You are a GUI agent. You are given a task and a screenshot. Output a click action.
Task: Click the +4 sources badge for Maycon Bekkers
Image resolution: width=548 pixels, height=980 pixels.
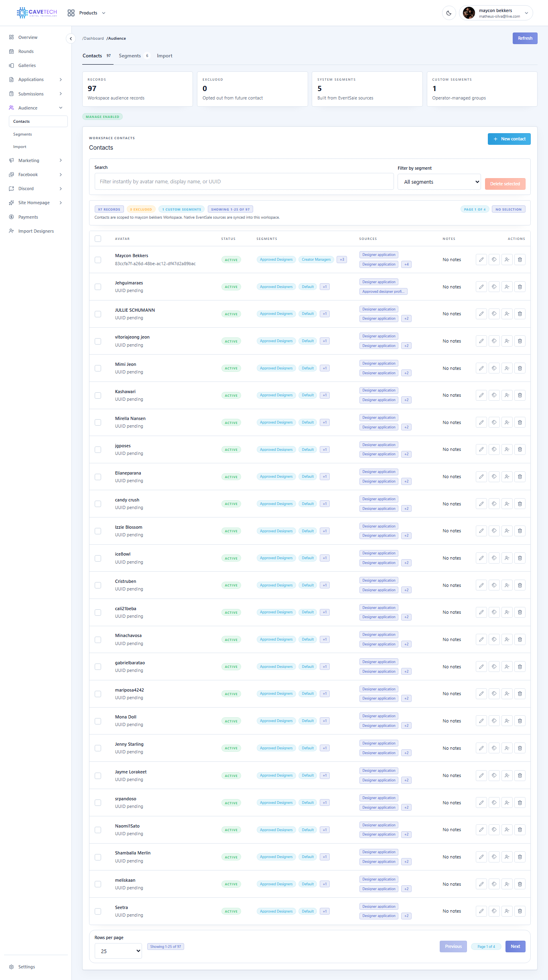(x=406, y=264)
